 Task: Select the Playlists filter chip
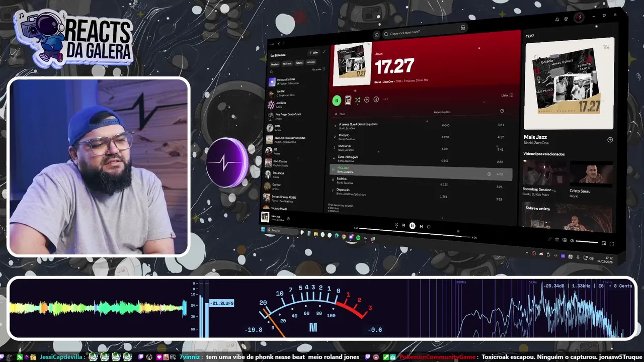(x=275, y=64)
